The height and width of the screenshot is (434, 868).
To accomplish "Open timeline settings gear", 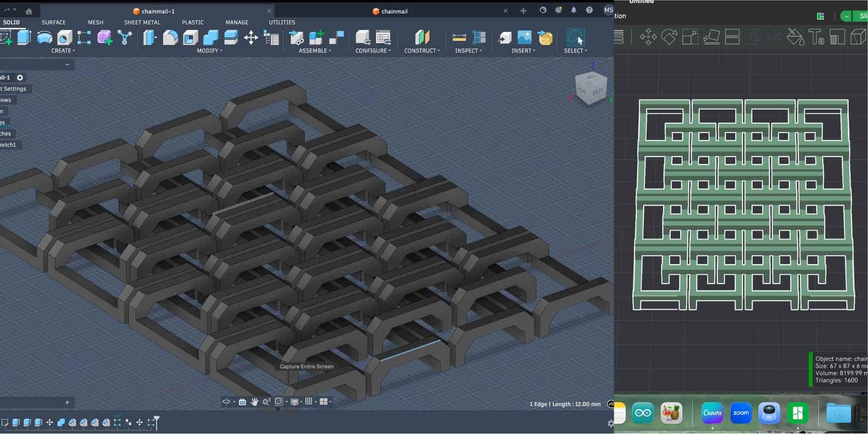I will click(x=611, y=423).
